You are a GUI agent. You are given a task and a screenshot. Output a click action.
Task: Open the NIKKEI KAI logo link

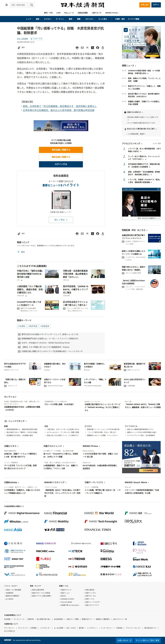pos(141,566)
